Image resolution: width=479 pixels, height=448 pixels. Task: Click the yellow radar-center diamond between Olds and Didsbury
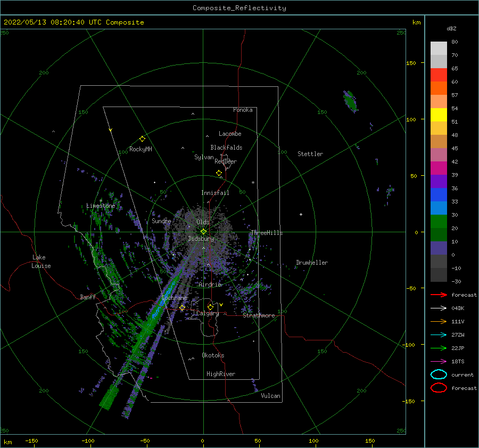click(x=203, y=232)
